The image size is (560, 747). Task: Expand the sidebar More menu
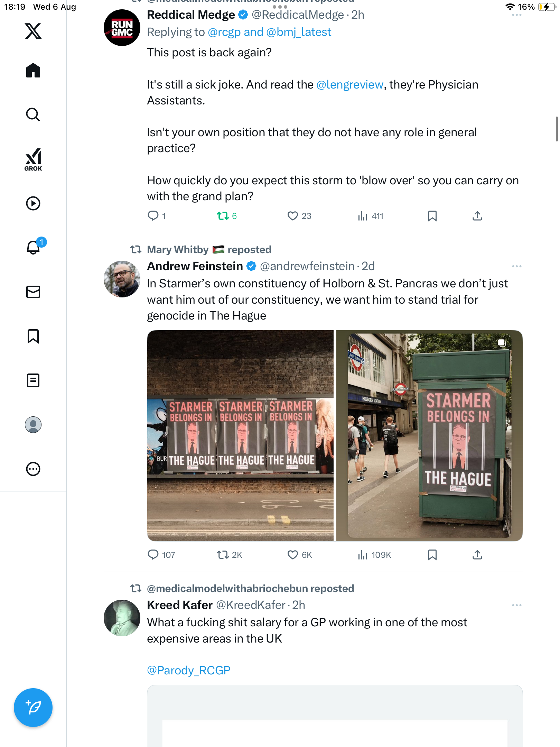(33, 469)
